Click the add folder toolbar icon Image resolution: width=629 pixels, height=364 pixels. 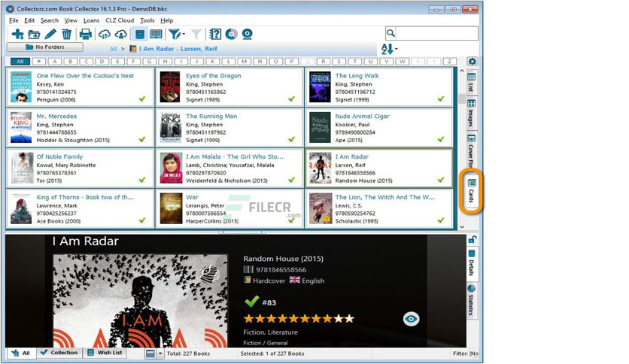(x=34, y=35)
